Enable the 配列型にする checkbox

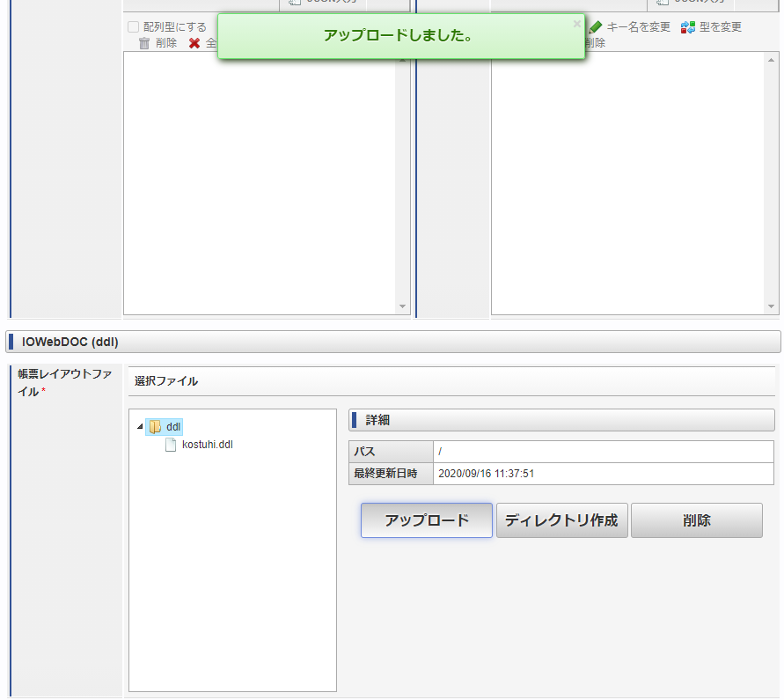coord(134,27)
